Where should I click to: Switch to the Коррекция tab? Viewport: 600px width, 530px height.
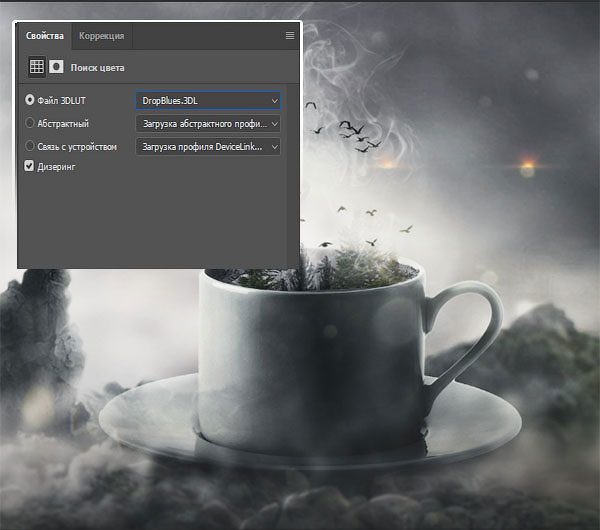(102, 36)
